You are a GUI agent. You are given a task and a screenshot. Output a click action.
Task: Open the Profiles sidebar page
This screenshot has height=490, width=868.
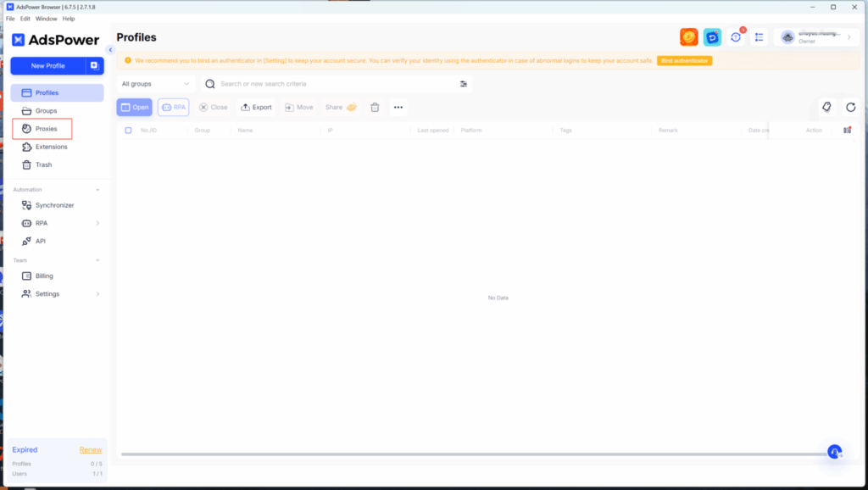click(x=57, y=93)
